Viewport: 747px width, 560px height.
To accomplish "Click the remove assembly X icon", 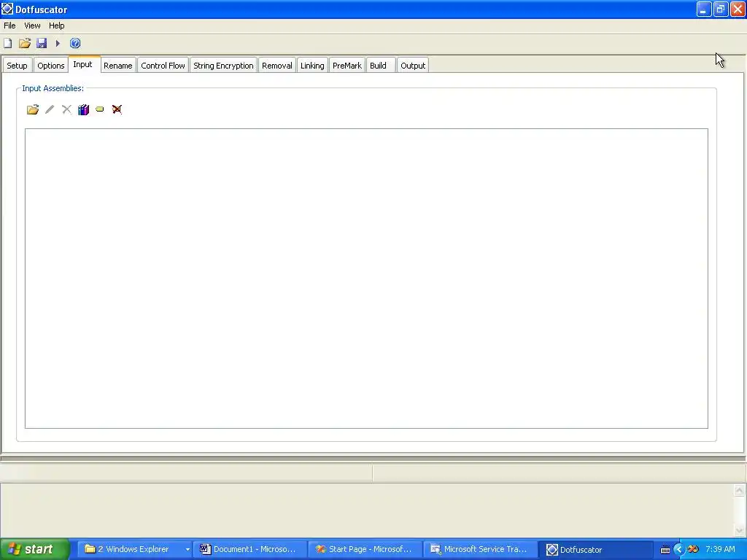I will coord(66,109).
